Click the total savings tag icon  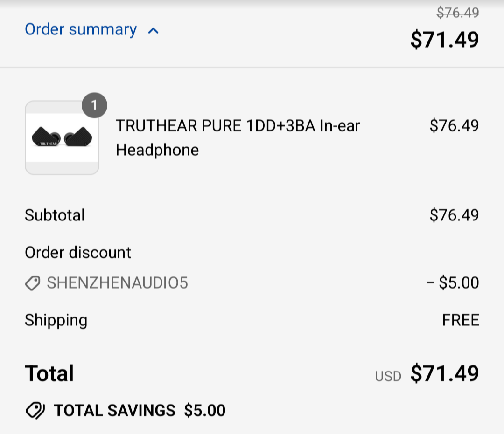point(35,410)
